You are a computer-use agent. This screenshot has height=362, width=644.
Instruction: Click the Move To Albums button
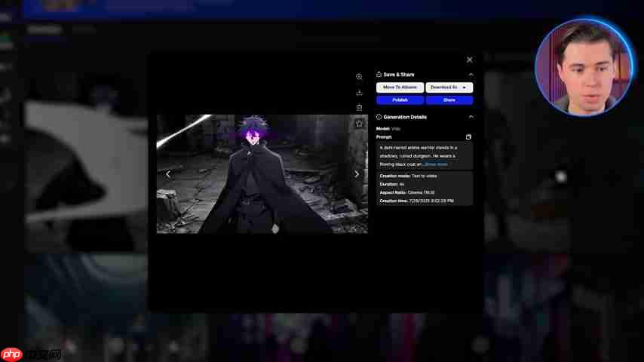point(400,87)
